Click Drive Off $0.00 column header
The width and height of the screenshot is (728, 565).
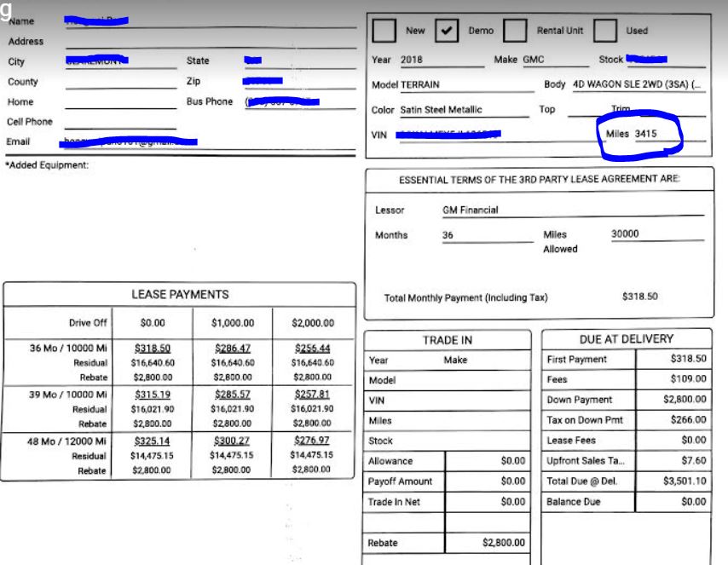[x=153, y=323]
